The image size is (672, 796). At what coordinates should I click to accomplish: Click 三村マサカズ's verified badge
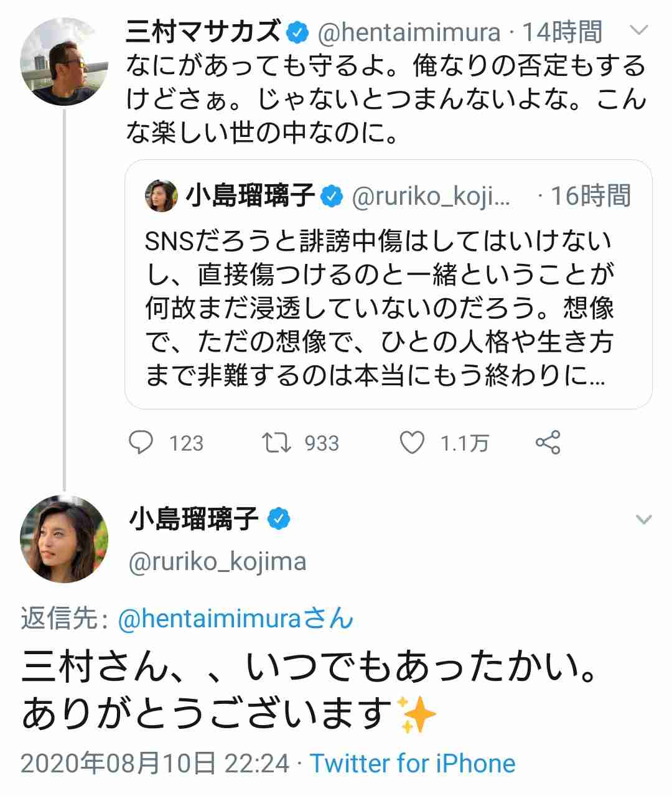(x=297, y=32)
